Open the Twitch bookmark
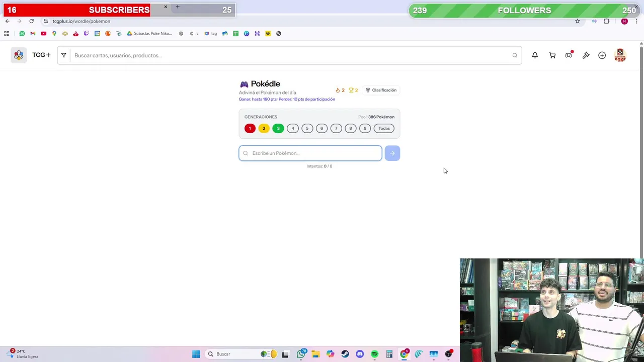The image size is (644, 362). [87, 34]
